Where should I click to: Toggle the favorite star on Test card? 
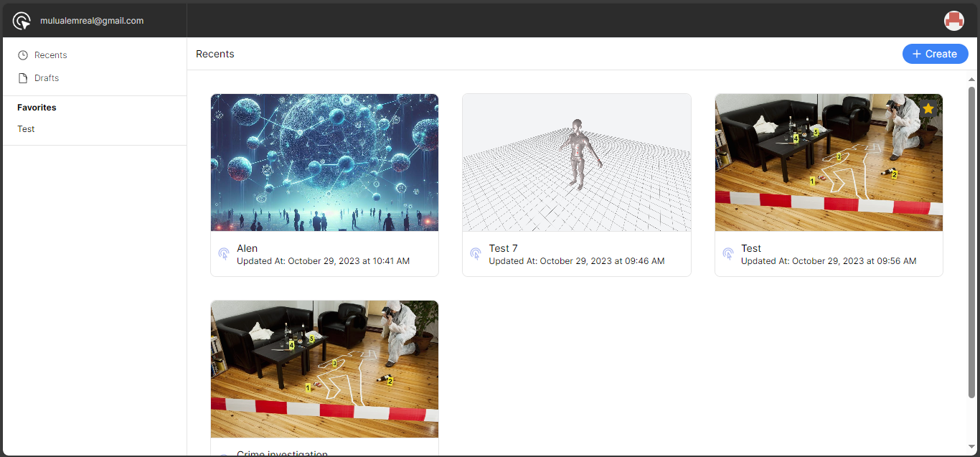pos(928,108)
